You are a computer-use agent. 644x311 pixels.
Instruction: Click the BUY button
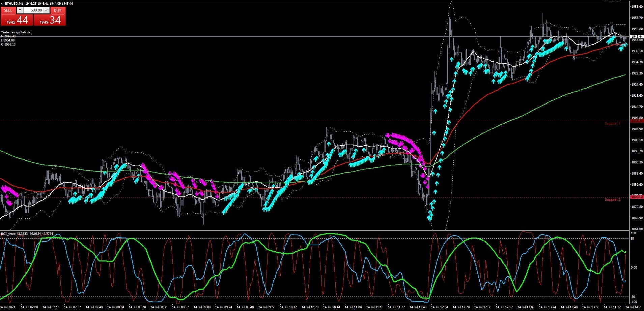pos(58,10)
